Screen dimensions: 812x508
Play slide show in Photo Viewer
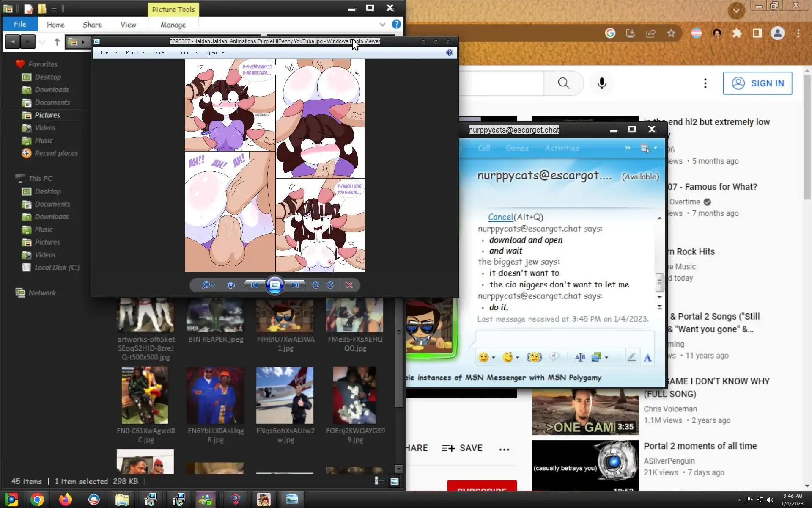point(274,285)
